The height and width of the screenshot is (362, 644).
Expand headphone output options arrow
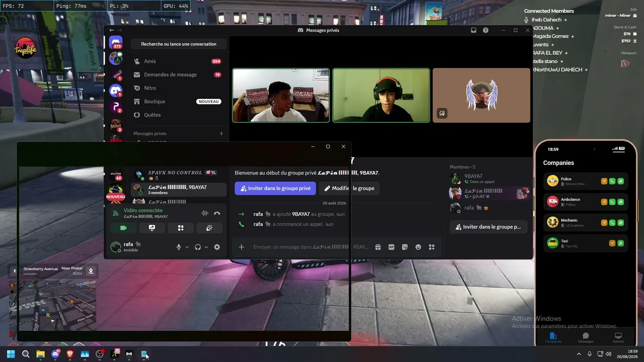coord(206,247)
